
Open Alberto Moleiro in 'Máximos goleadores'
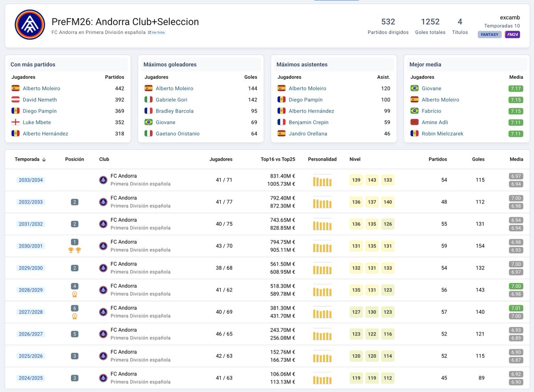(x=174, y=88)
